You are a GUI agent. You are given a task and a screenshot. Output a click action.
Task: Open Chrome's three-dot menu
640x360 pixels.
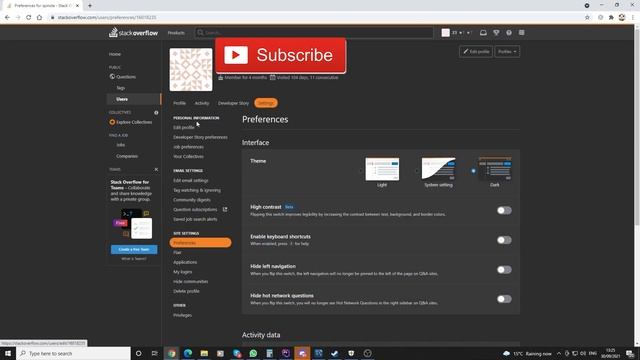[633, 18]
